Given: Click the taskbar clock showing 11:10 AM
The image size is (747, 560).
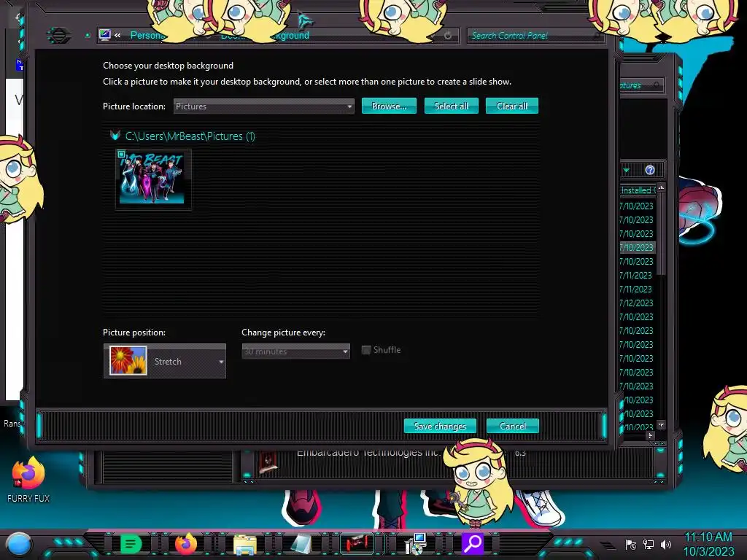Looking at the screenshot, I should coord(708,544).
